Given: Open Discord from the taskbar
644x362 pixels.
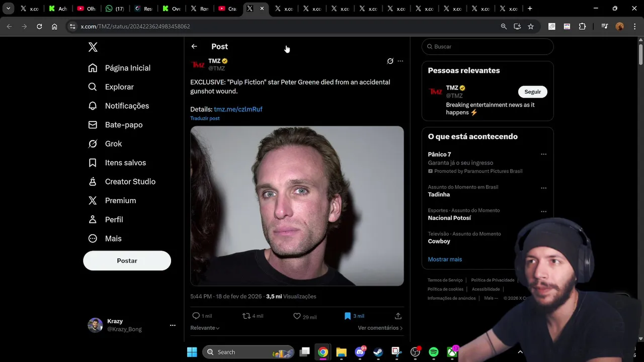Looking at the screenshot, I should pyautogui.click(x=360, y=352).
